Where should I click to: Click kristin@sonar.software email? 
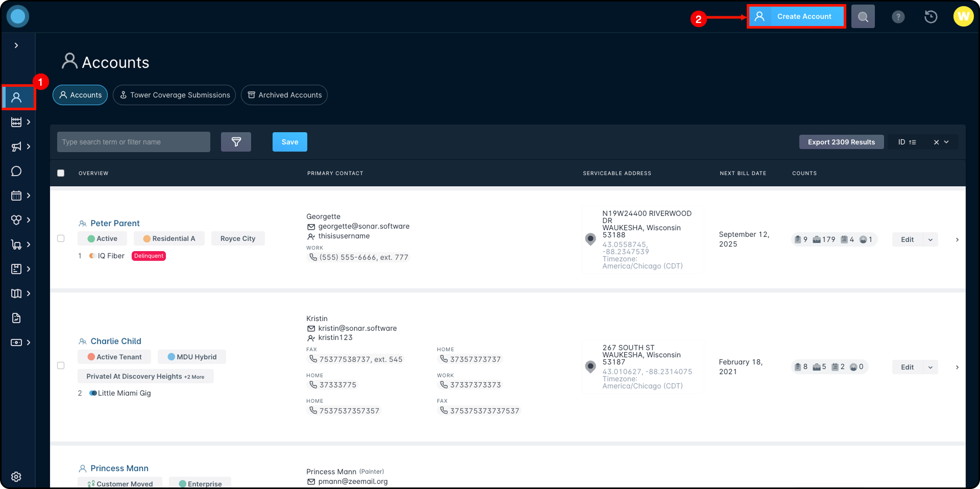357,328
